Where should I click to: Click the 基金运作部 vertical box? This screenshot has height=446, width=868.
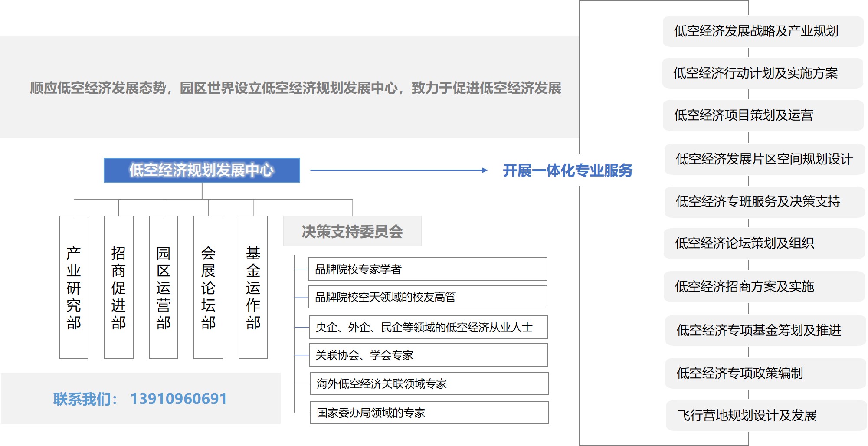click(x=253, y=287)
